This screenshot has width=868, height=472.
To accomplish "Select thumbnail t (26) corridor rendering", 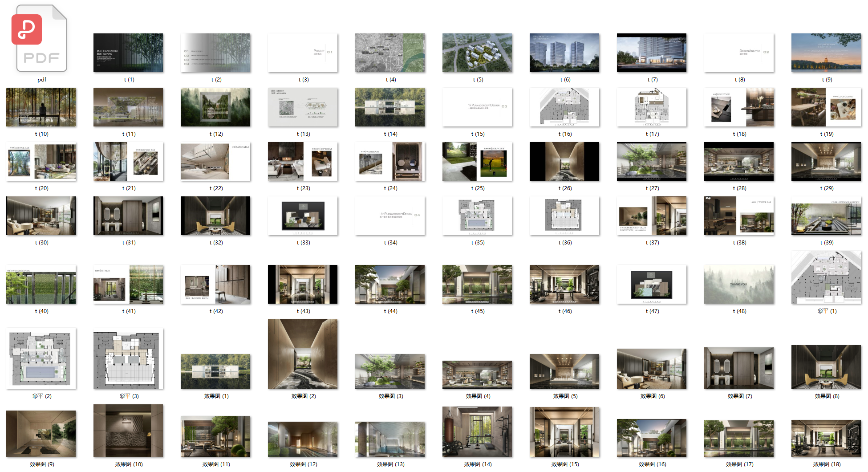I will point(564,162).
